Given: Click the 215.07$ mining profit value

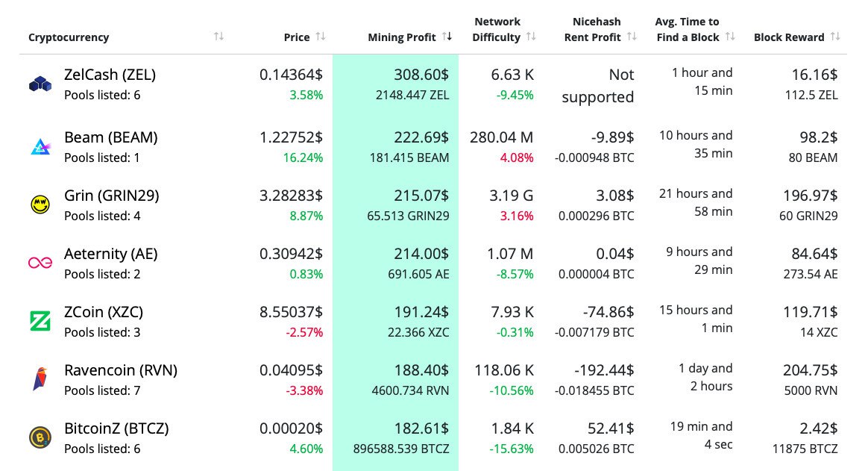Looking at the screenshot, I should point(421,196).
